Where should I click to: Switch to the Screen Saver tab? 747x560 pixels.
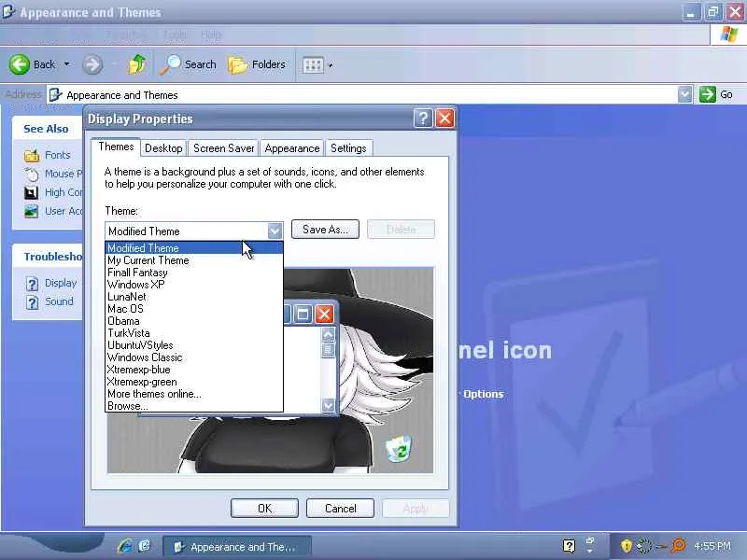pos(223,148)
